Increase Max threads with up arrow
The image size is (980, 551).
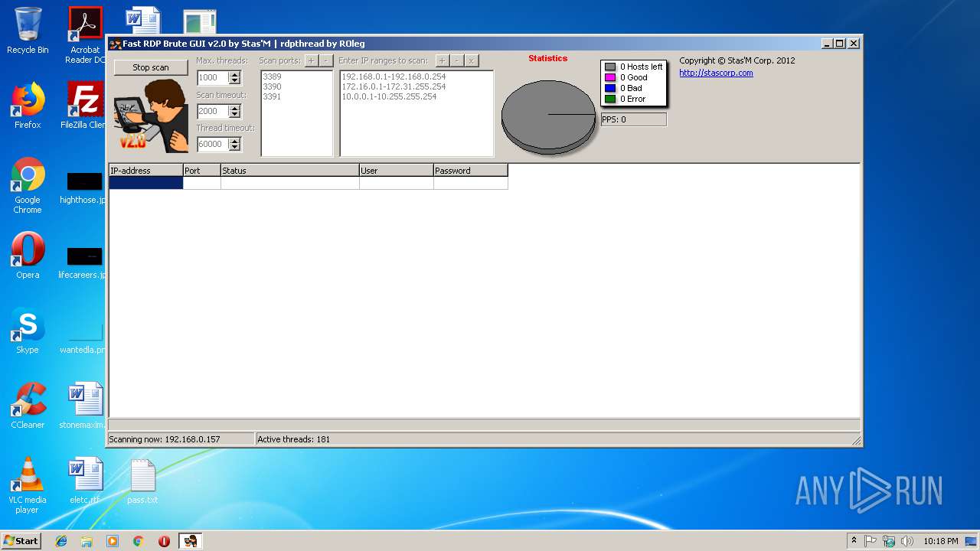pyautogui.click(x=235, y=74)
